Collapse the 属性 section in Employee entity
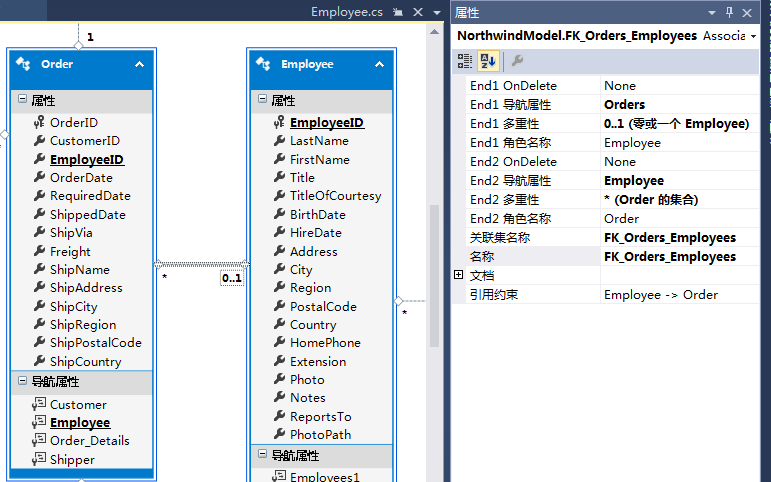771x482 pixels. click(263, 99)
